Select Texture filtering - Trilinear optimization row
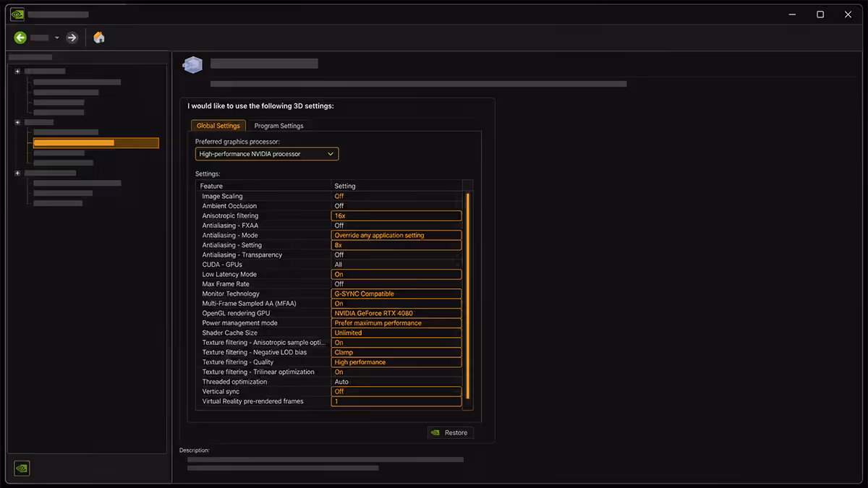The width and height of the screenshot is (868, 488). pos(330,372)
